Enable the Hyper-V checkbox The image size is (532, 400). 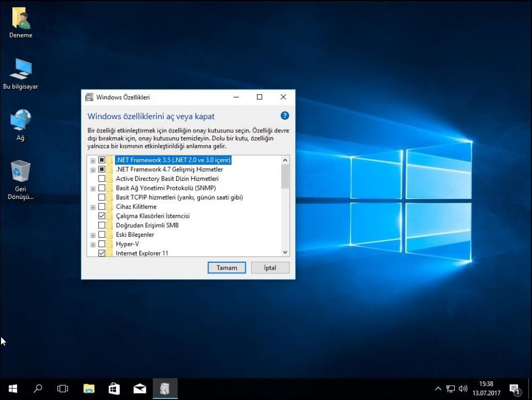[x=102, y=244]
